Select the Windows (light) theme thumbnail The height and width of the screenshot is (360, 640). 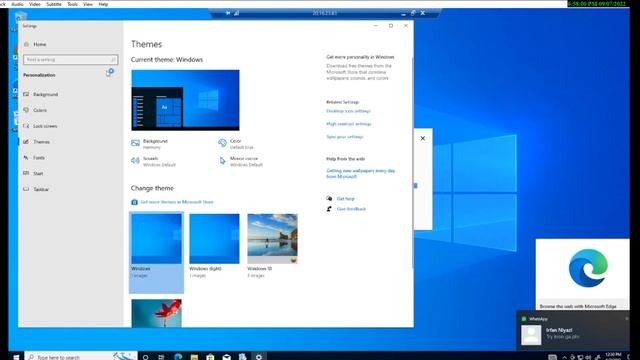coord(214,239)
